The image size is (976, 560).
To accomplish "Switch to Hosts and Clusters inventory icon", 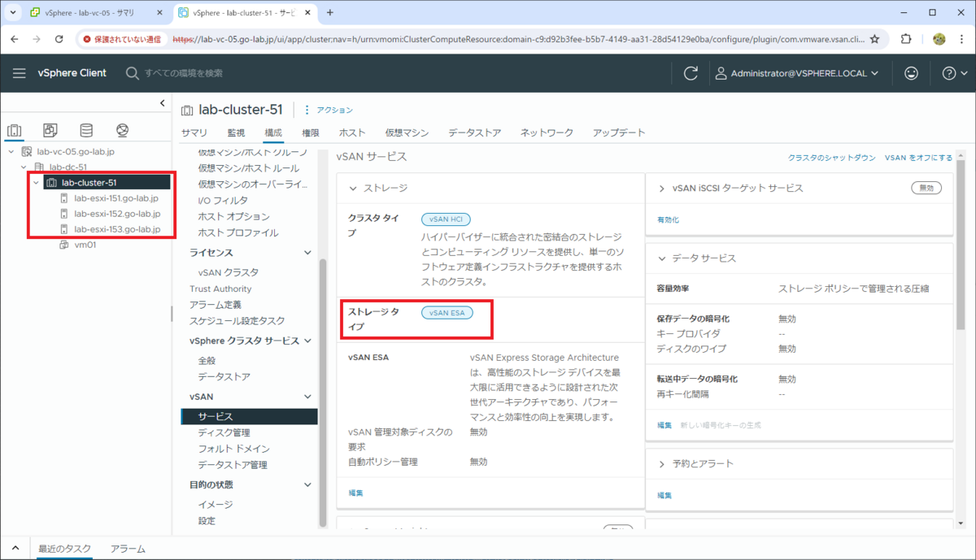I will click(x=15, y=131).
